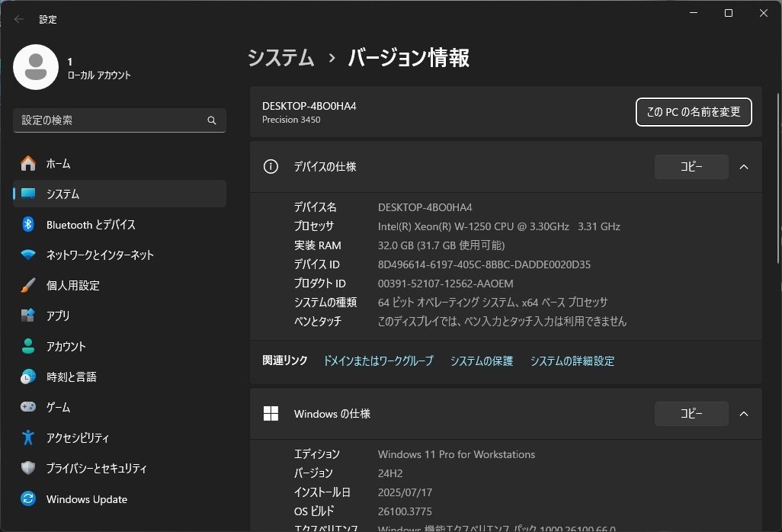The height and width of the screenshot is (532, 782).
Task: Click the user profile avatar picture
Action: pos(36,67)
